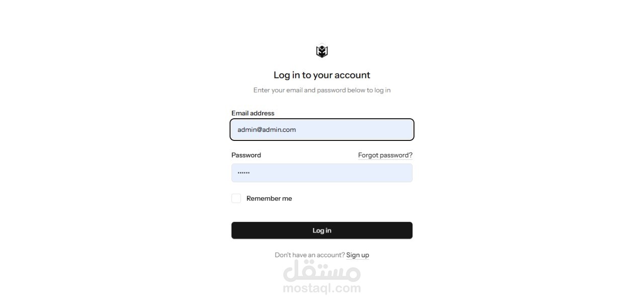Place cursor on admin@admin.com text
The width and height of the screenshot is (644, 301).
[267, 129]
